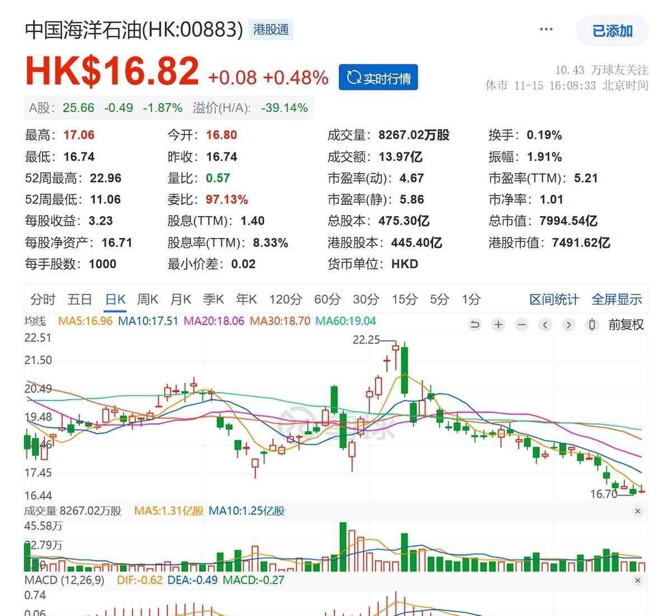Toggle the 已添加 watchlist button

pos(612,31)
